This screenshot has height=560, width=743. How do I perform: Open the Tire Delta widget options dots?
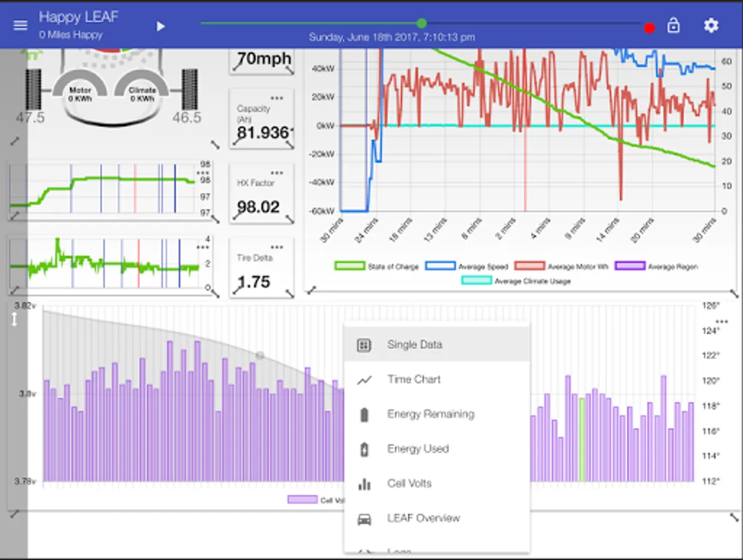[x=277, y=247]
